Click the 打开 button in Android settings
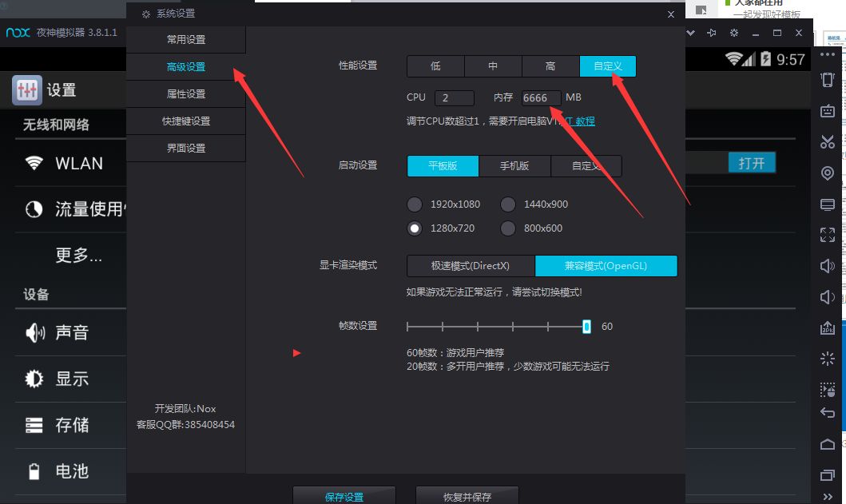Screen dimensions: 846x504 pos(752,162)
